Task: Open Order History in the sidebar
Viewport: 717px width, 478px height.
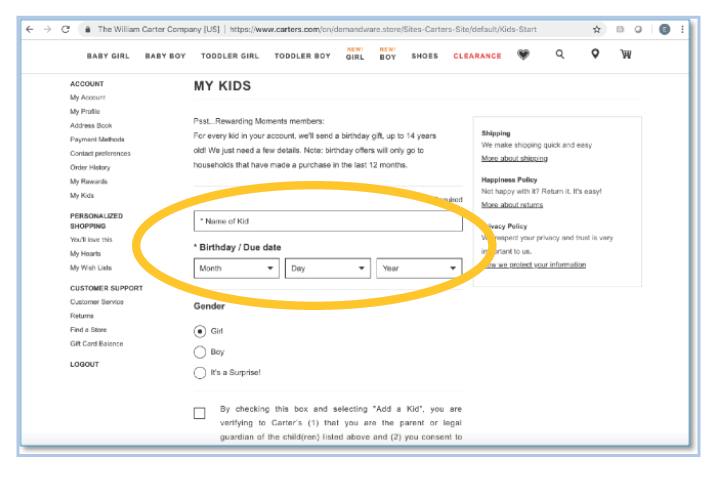Action: pyautogui.click(x=90, y=167)
